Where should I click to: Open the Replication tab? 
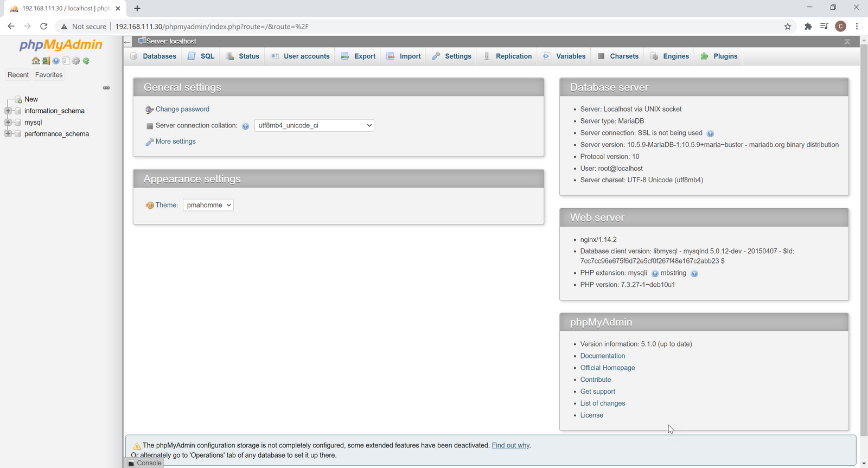(x=507, y=56)
